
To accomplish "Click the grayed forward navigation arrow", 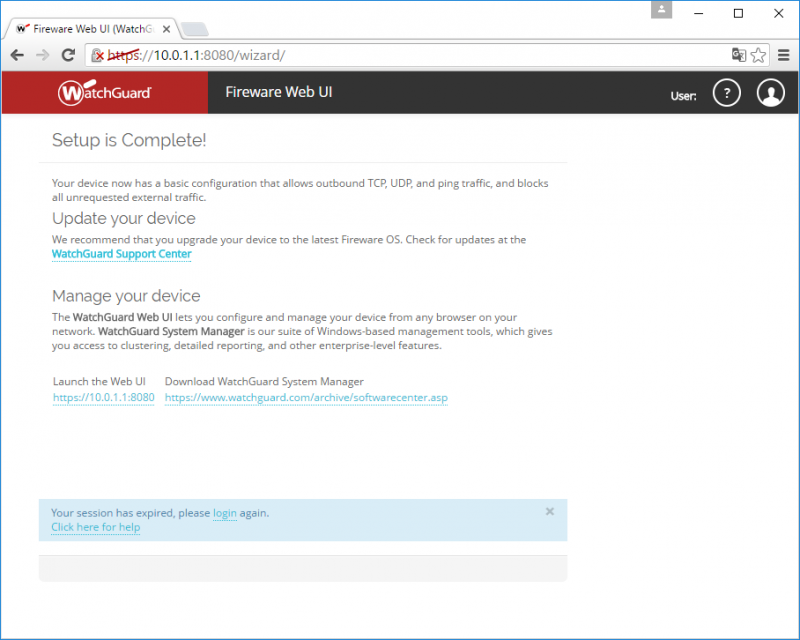I will [42, 55].
